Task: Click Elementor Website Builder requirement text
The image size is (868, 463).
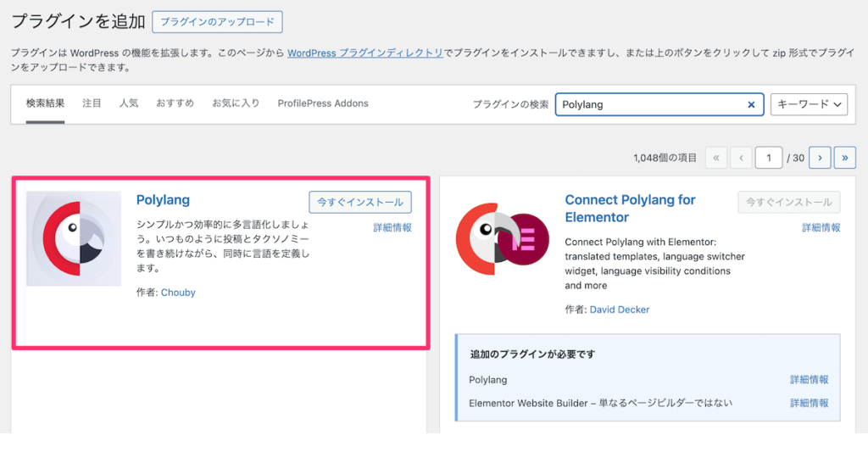Action: [x=601, y=403]
